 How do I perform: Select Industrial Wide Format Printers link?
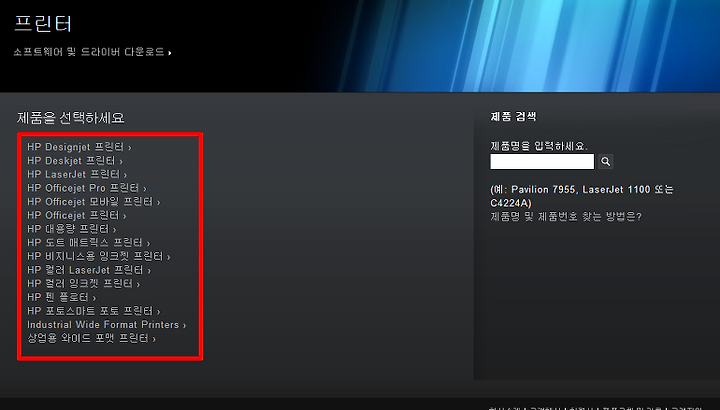(107, 325)
